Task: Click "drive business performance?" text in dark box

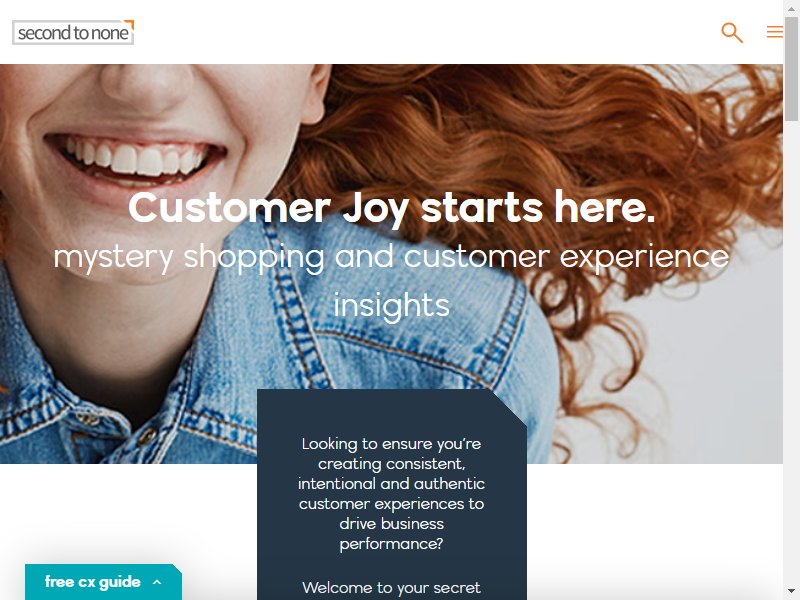Action: click(x=391, y=534)
